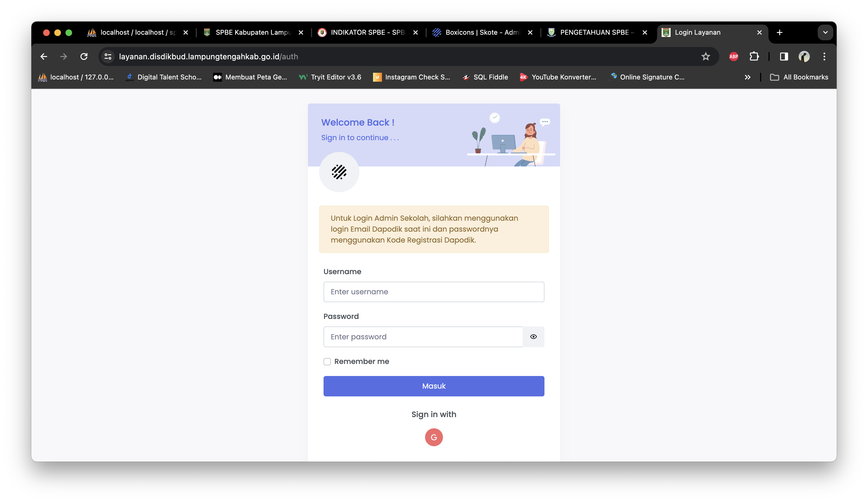Click the browser reload icon

(x=84, y=57)
